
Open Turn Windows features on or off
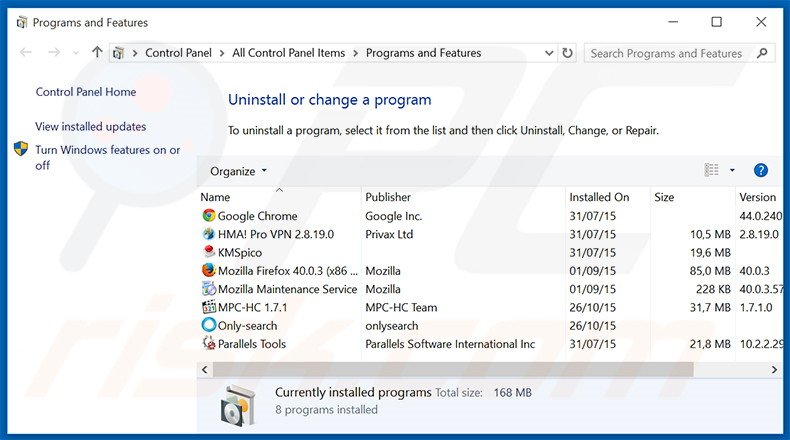tap(107, 157)
